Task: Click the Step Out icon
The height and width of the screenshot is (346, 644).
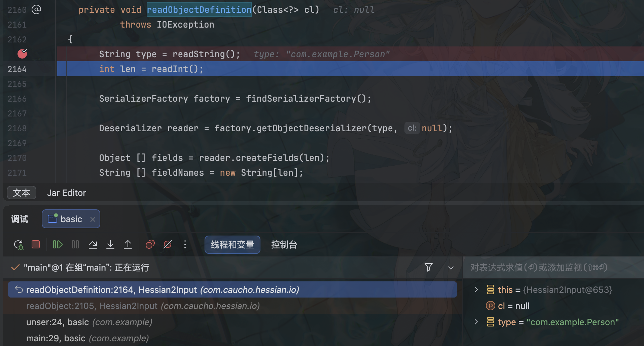Action: click(128, 245)
